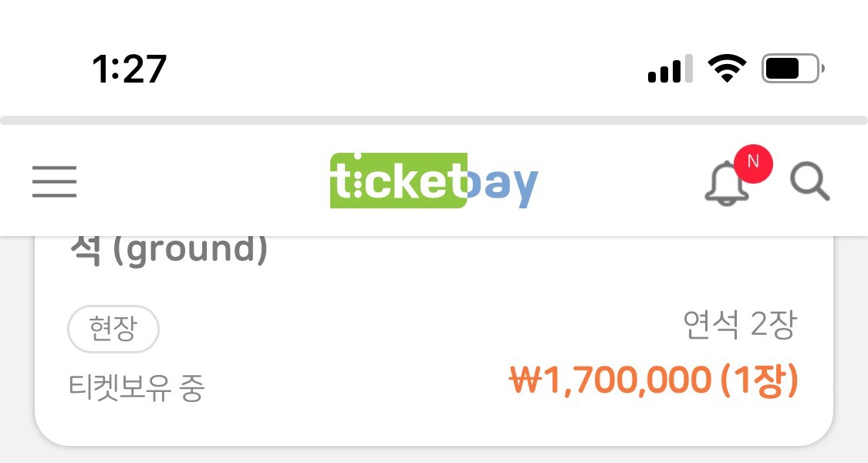Tap the gray bar below status bar
The image size is (868, 463).
[434, 120]
